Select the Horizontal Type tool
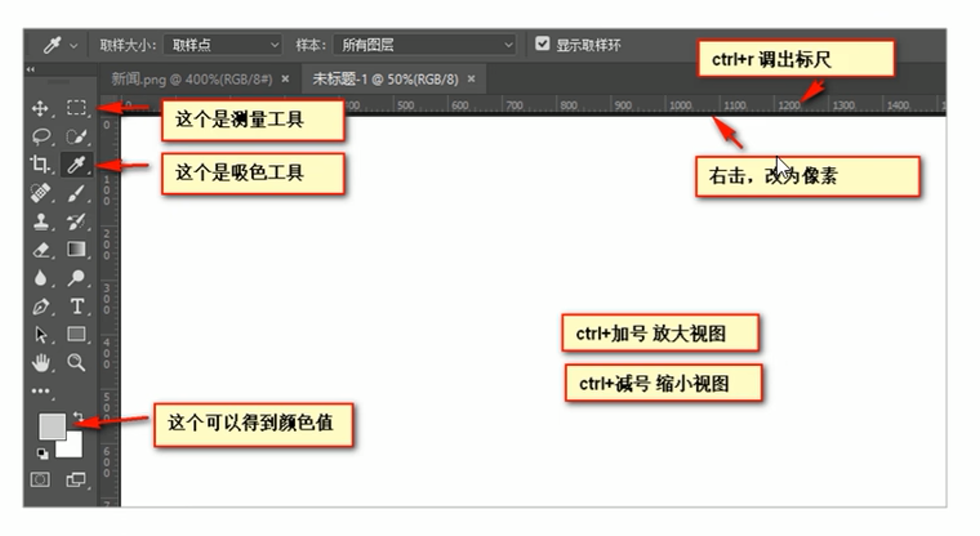Viewport: 980px width, 536px height. pyautogui.click(x=77, y=306)
